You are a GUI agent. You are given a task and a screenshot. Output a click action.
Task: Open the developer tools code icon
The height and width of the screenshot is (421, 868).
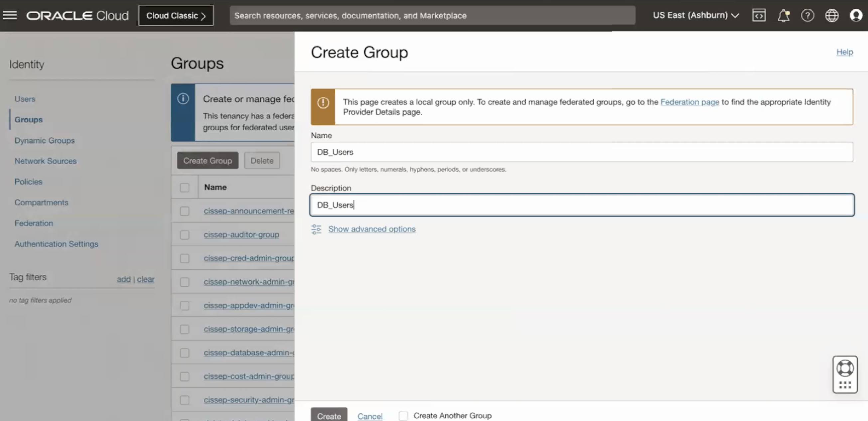pyautogui.click(x=759, y=15)
